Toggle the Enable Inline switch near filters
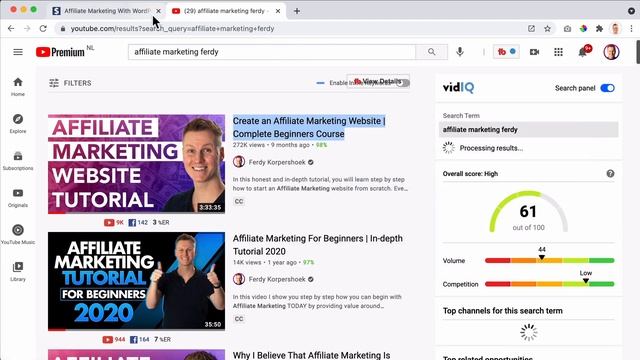The height and width of the screenshot is (360, 640). tap(402, 83)
